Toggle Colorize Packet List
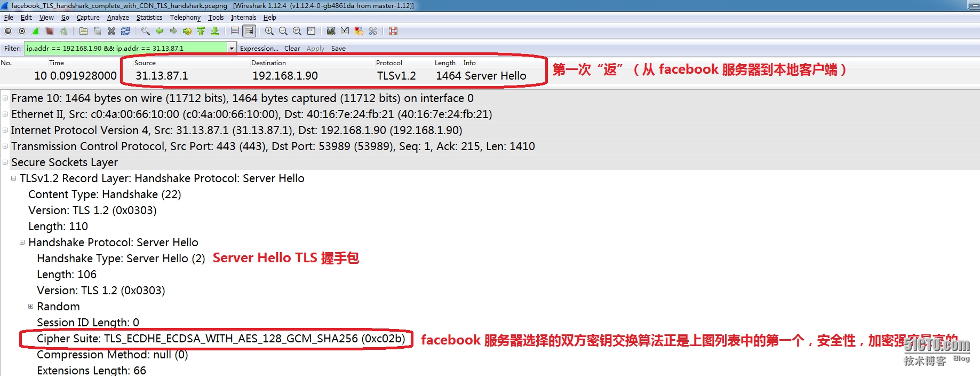The image size is (980, 376). [235, 31]
